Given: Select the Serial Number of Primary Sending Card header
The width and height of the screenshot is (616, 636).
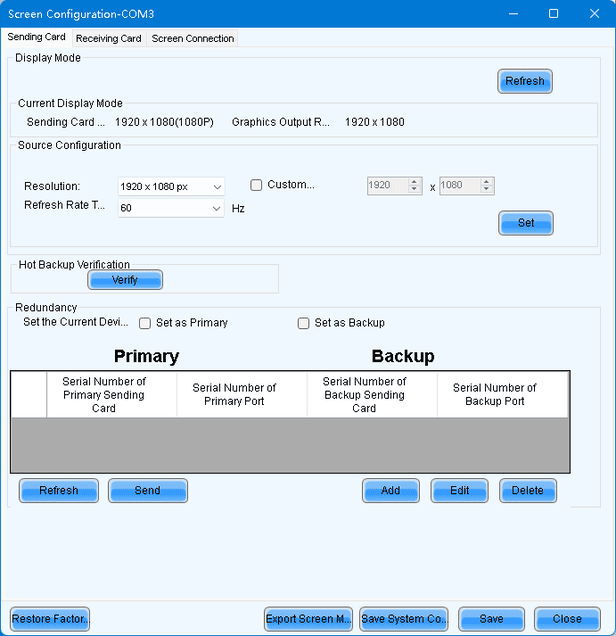Looking at the screenshot, I should (112, 395).
